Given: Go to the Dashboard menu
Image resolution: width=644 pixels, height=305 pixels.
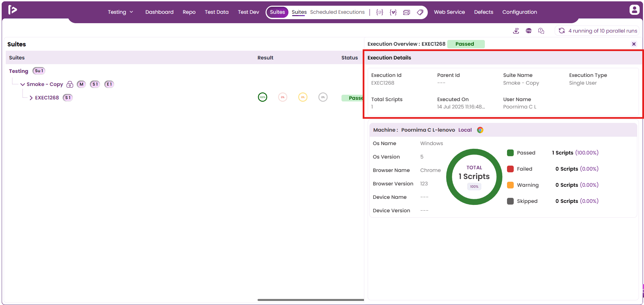Looking at the screenshot, I should 159,12.
